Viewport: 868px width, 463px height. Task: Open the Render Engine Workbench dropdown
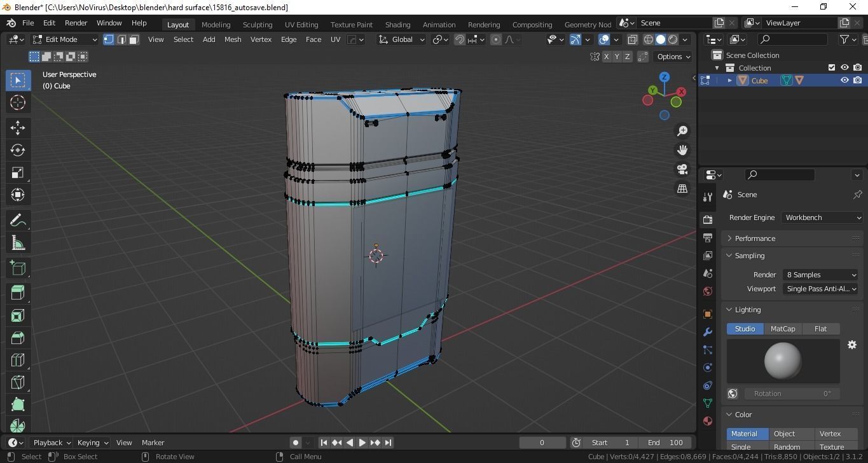coord(822,218)
